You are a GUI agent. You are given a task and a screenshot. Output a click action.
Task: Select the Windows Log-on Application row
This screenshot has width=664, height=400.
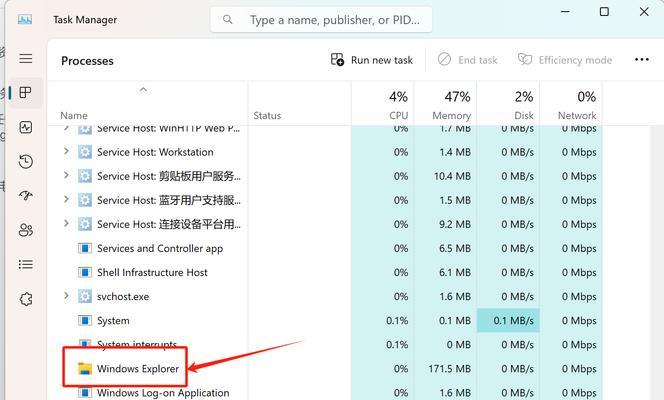click(x=325, y=392)
